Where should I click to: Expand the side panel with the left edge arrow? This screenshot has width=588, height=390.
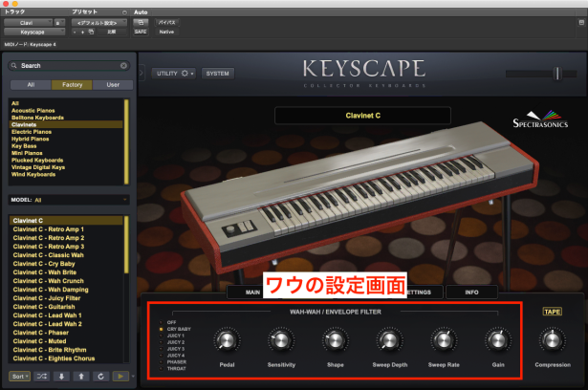142,73
